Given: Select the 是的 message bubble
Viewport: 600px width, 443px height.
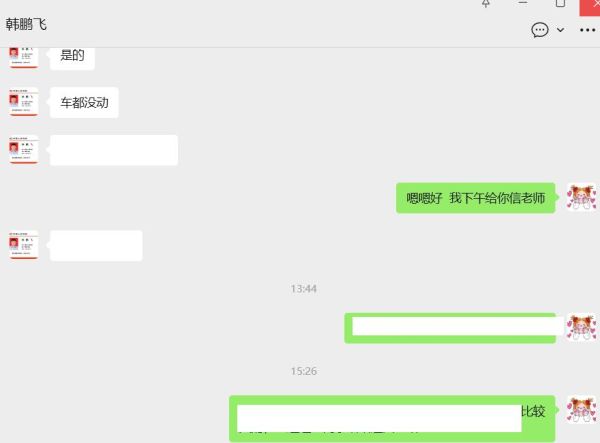Looking at the screenshot, I should [x=72, y=58].
